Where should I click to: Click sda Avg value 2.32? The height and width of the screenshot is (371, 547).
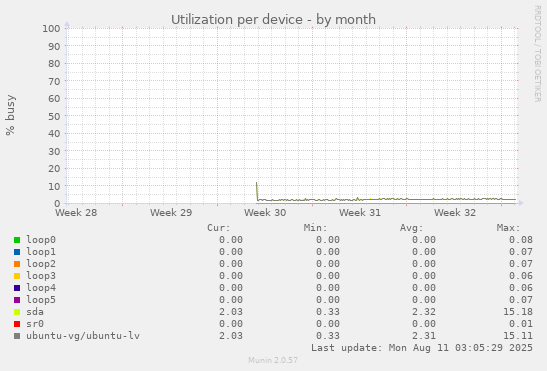[x=424, y=312]
